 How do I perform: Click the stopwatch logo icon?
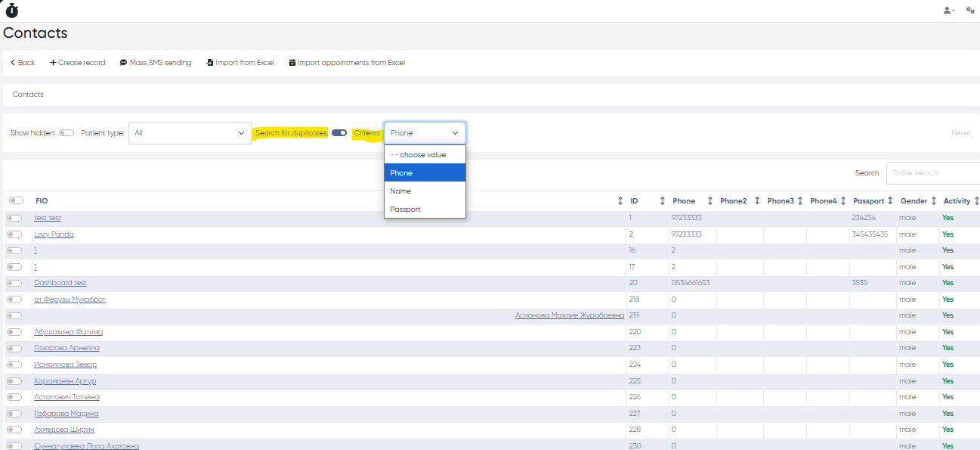pyautogui.click(x=12, y=11)
